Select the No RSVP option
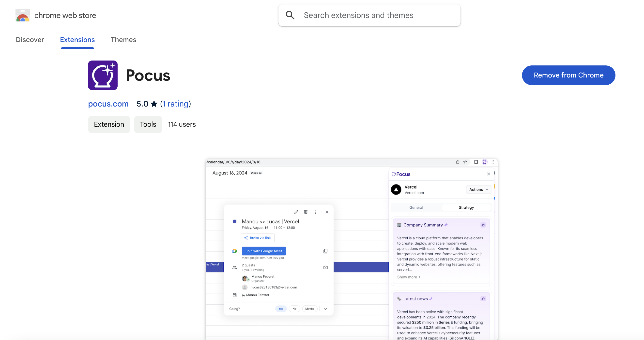The width and height of the screenshot is (644, 340). tap(294, 309)
